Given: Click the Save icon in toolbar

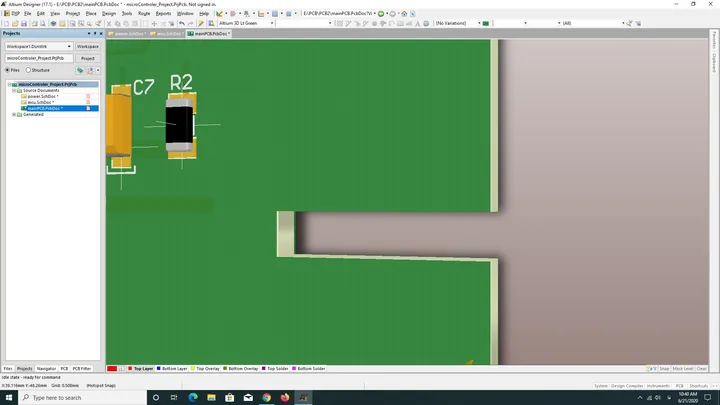Looking at the screenshot, I should click(24, 23).
